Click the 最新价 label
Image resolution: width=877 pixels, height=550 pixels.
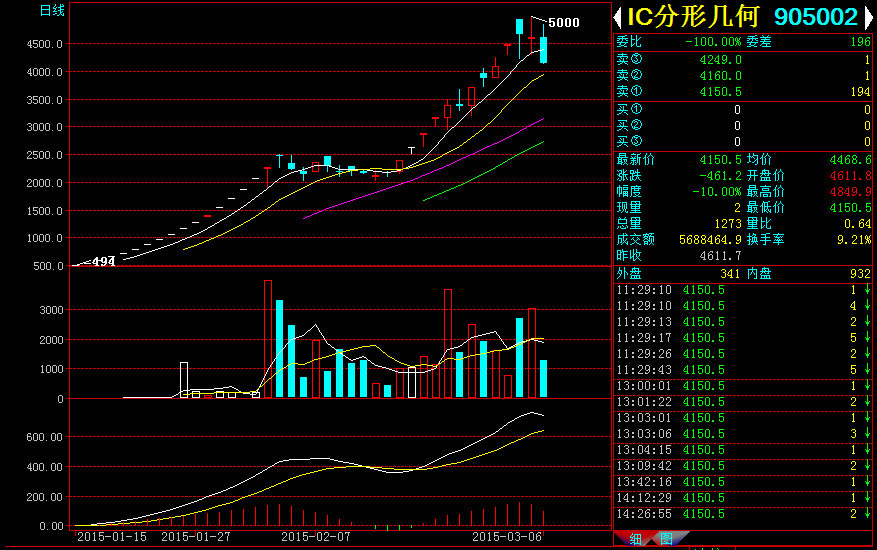click(x=635, y=159)
